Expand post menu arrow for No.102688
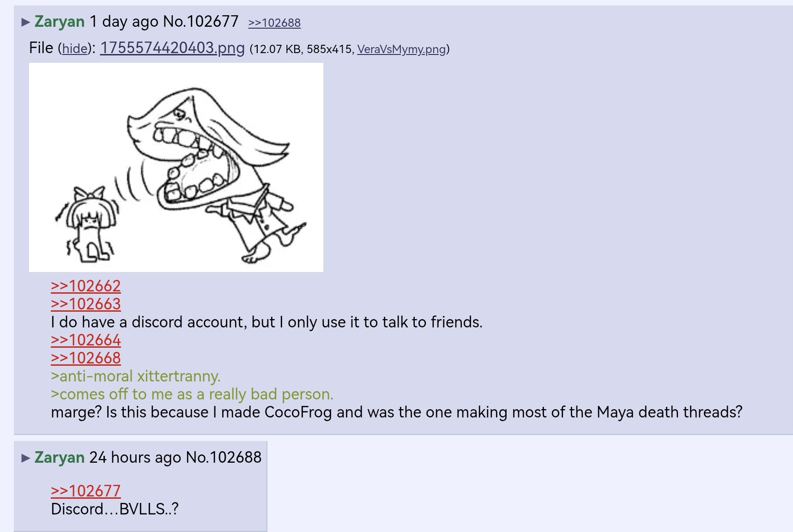 26,458
